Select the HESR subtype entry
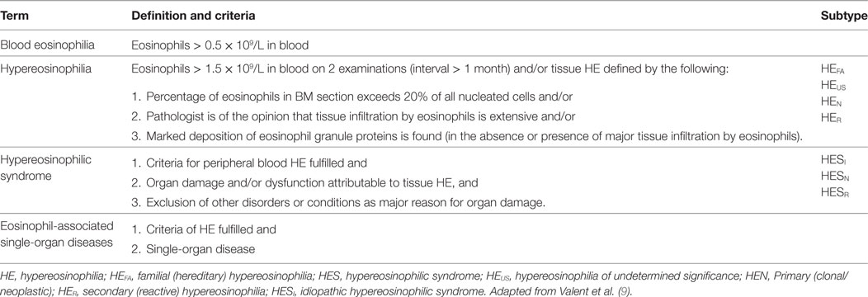 click(835, 193)
